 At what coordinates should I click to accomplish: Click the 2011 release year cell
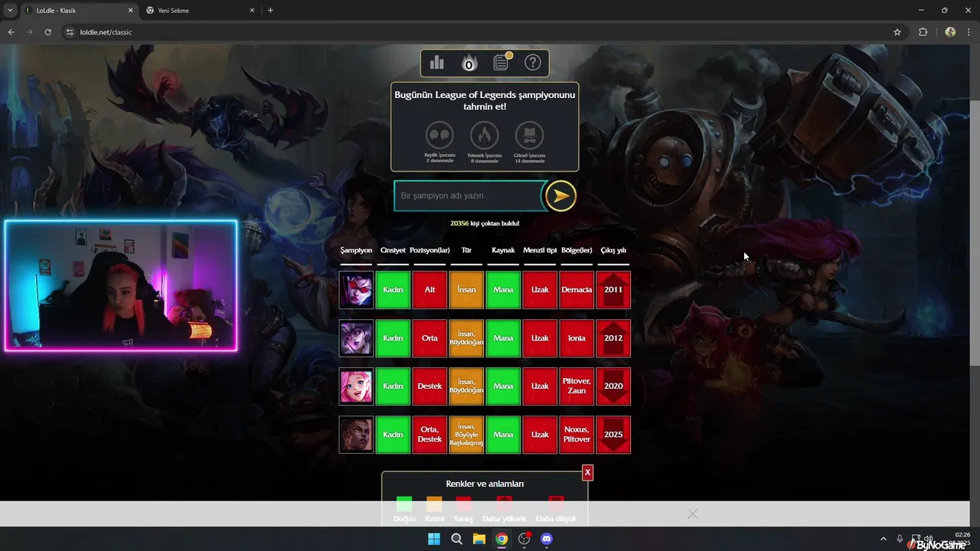tap(613, 290)
